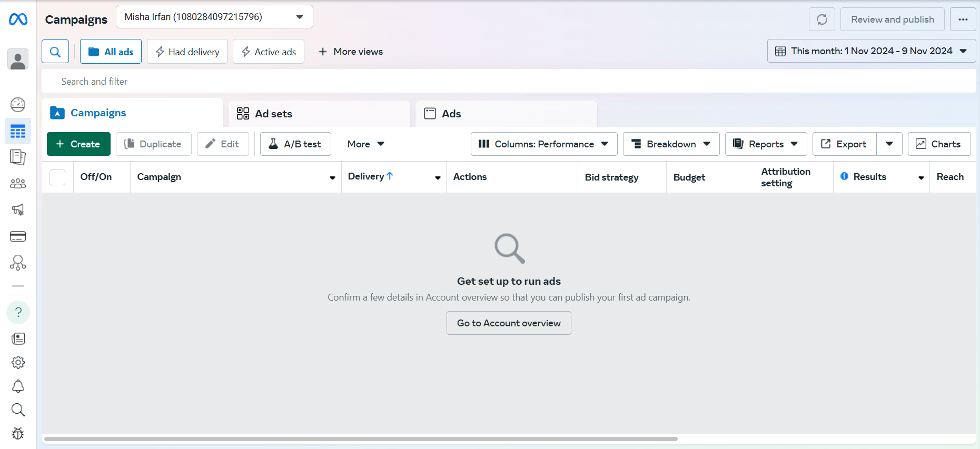Expand the More dropdown in toolbar
Image resolution: width=980 pixels, height=449 pixels.
[366, 144]
